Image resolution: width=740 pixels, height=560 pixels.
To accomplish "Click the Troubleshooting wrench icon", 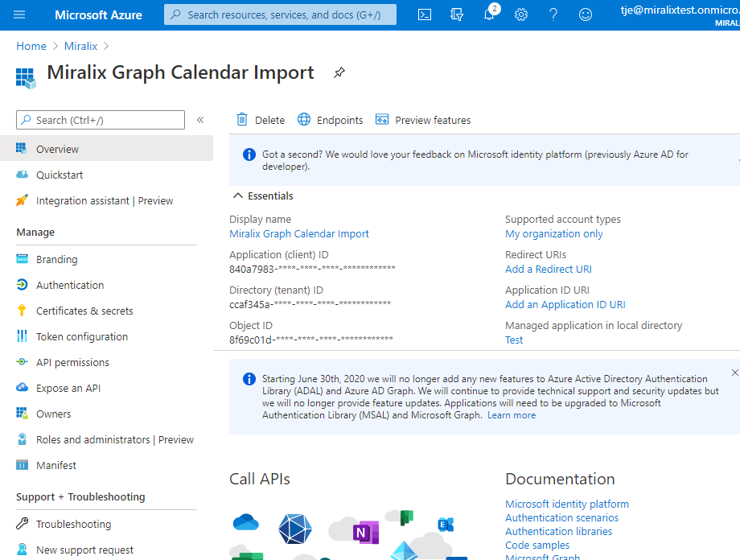I will (x=23, y=523).
